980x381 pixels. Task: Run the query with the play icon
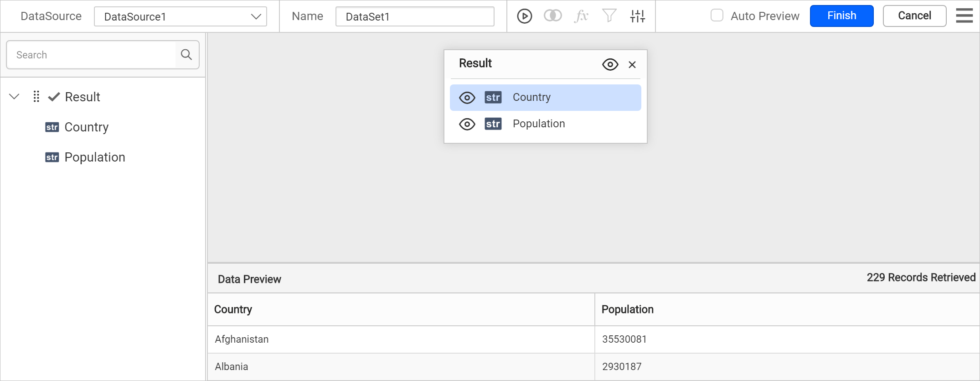click(x=524, y=16)
